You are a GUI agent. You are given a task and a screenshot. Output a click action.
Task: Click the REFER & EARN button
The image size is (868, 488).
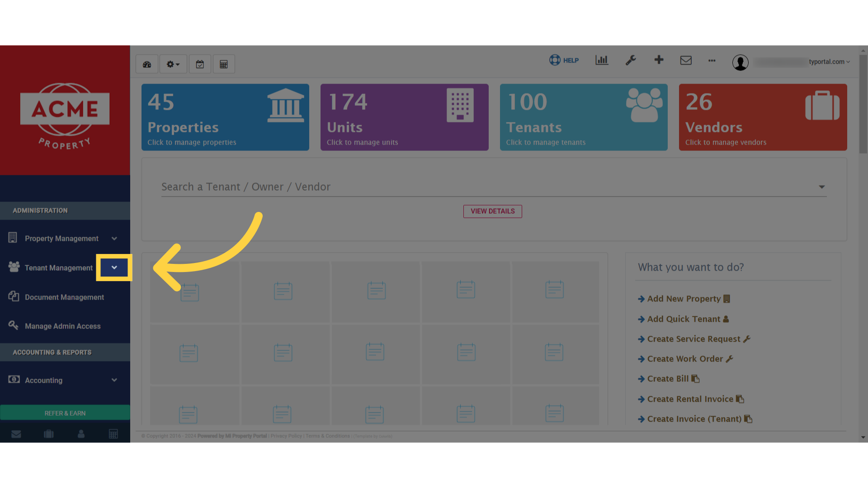[x=65, y=413]
